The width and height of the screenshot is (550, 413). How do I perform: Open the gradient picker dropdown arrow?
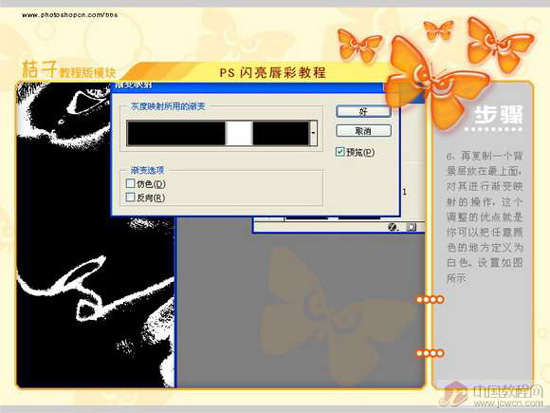(313, 133)
